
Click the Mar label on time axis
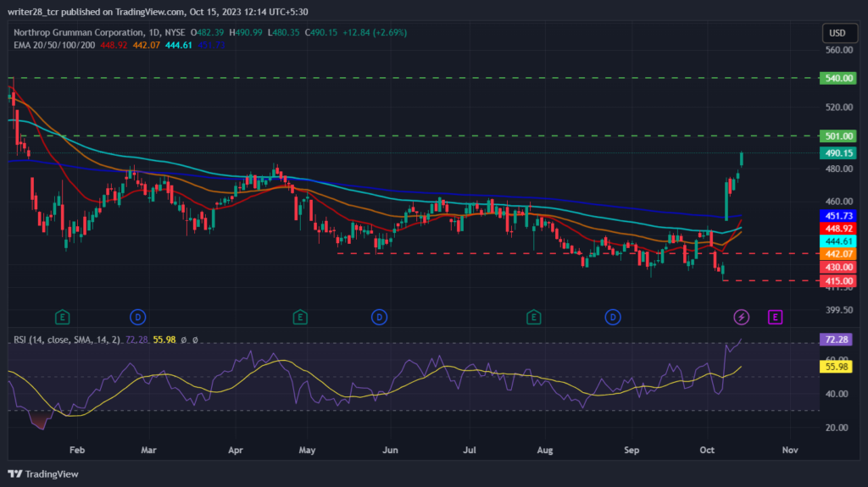148,450
